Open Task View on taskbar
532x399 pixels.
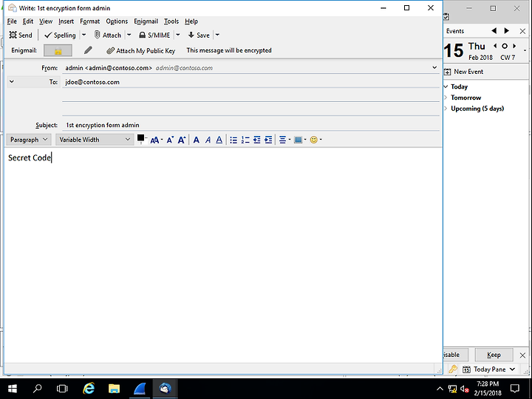click(x=62, y=389)
